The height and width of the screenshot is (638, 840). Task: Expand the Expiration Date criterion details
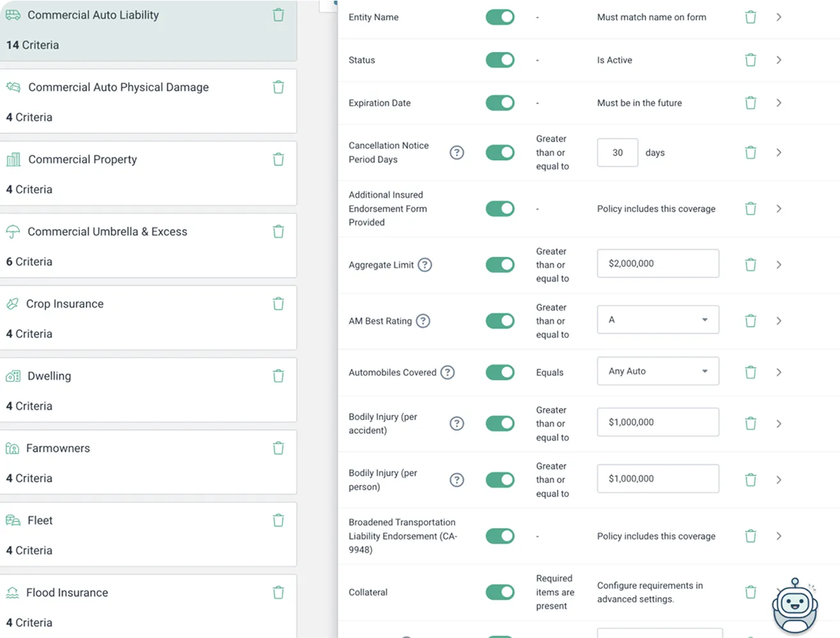[779, 102]
